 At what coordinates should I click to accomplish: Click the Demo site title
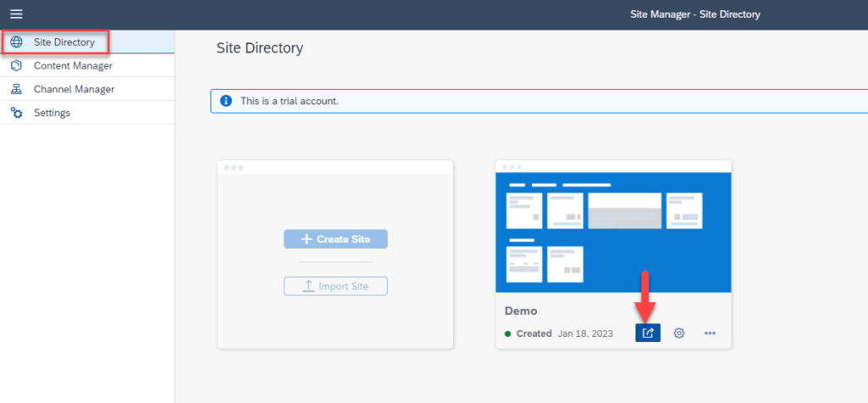click(x=521, y=311)
